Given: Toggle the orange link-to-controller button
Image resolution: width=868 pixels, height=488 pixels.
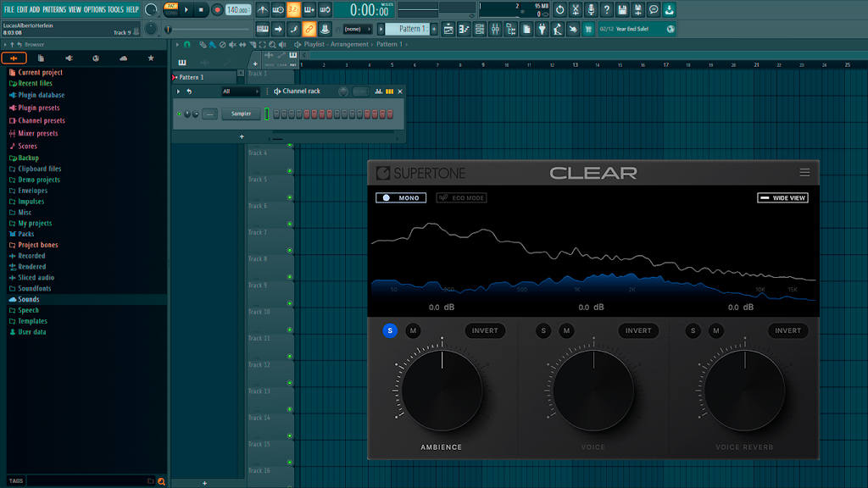Looking at the screenshot, I should [309, 29].
